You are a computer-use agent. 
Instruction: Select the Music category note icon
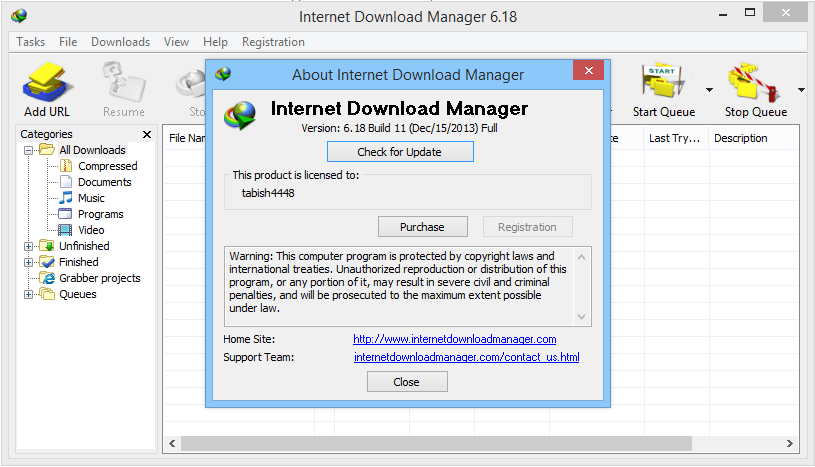point(66,198)
